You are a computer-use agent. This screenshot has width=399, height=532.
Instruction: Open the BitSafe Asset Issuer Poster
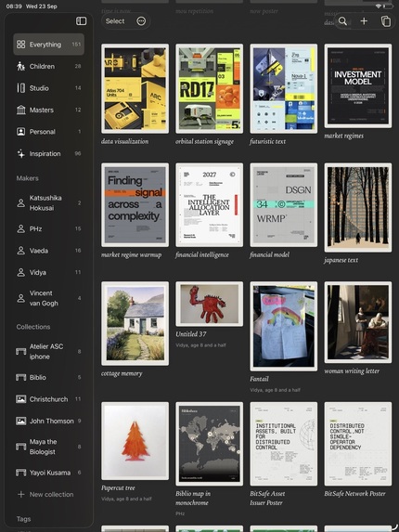284,444
